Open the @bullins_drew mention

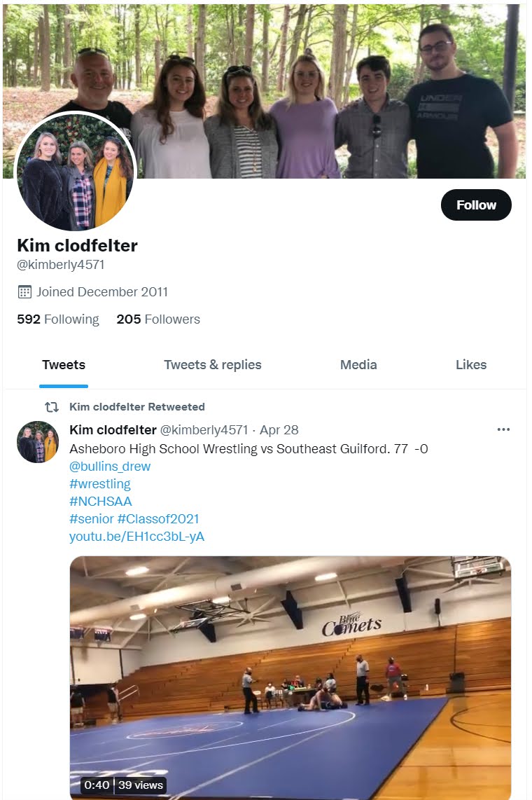click(110, 467)
